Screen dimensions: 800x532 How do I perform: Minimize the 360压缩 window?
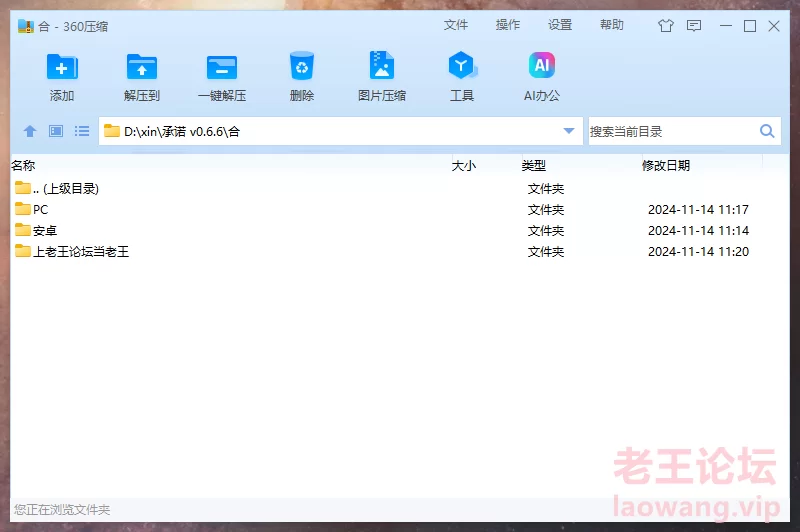click(x=726, y=26)
